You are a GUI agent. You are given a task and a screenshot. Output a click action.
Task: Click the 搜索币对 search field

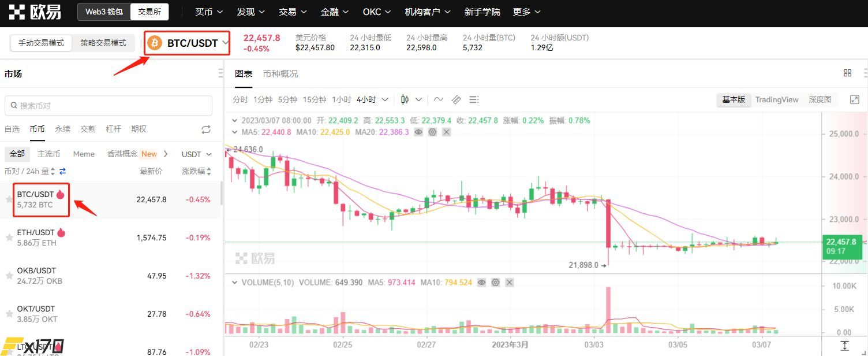coord(108,106)
